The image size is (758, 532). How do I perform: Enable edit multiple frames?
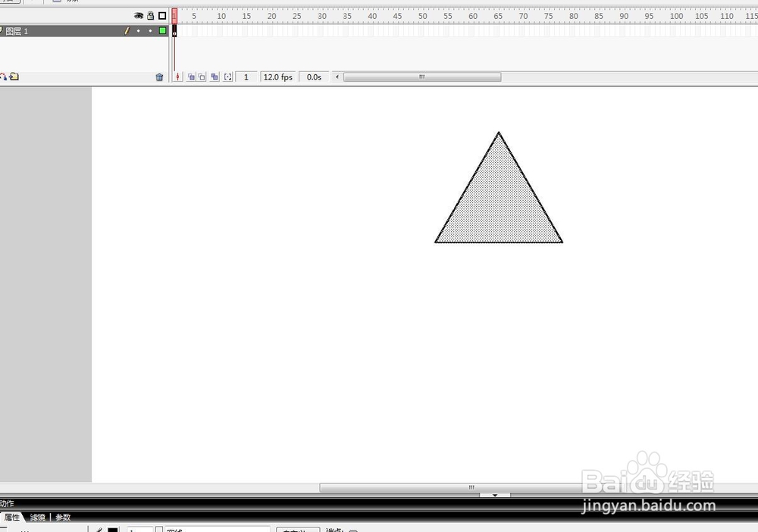pos(215,77)
